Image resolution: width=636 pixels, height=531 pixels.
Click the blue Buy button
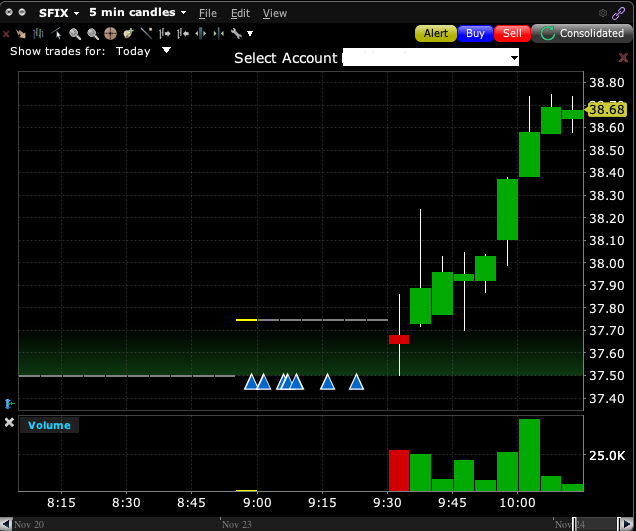pyautogui.click(x=475, y=33)
